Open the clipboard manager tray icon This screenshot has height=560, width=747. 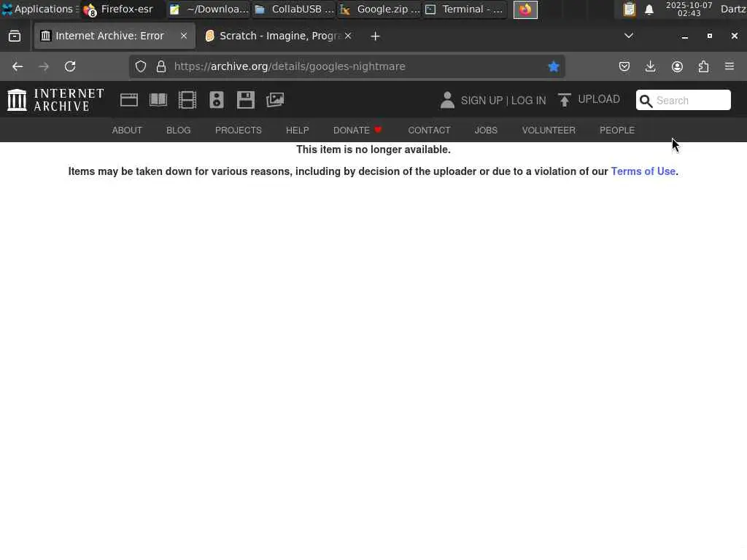point(630,9)
